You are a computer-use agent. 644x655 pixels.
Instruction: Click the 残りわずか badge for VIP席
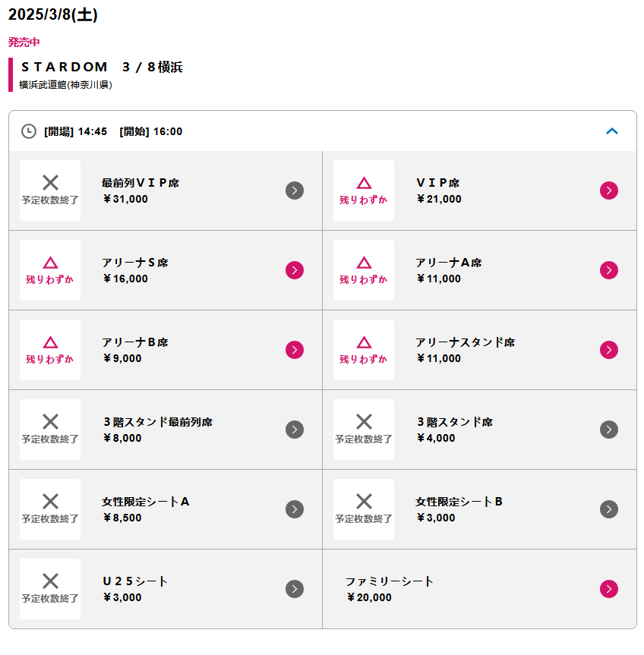(x=364, y=191)
